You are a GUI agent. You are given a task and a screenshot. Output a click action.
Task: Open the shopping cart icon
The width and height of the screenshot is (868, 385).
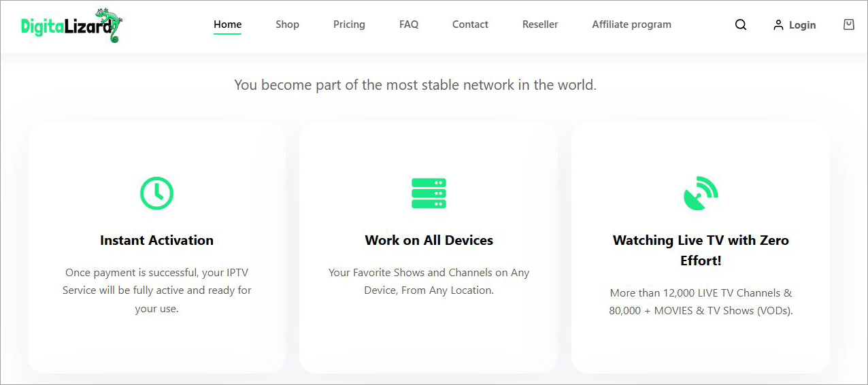(848, 24)
